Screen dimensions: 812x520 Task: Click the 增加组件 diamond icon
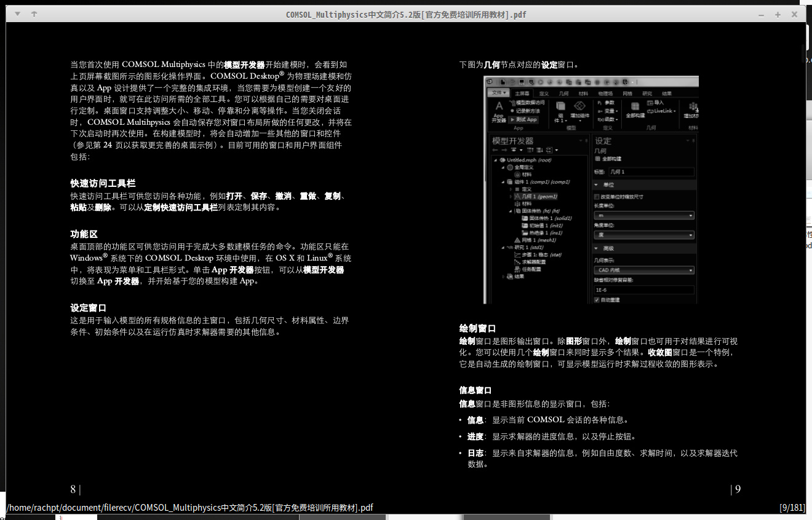[579, 106]
